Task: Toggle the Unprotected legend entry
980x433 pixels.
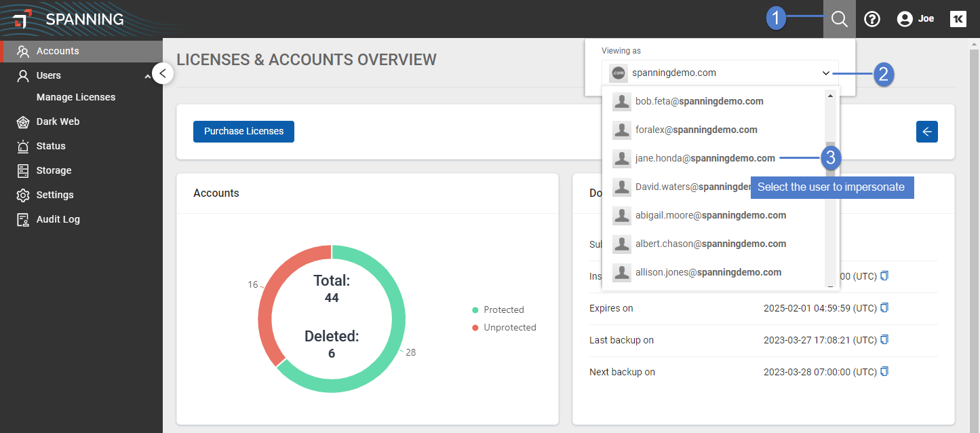Action: point(504,327)
